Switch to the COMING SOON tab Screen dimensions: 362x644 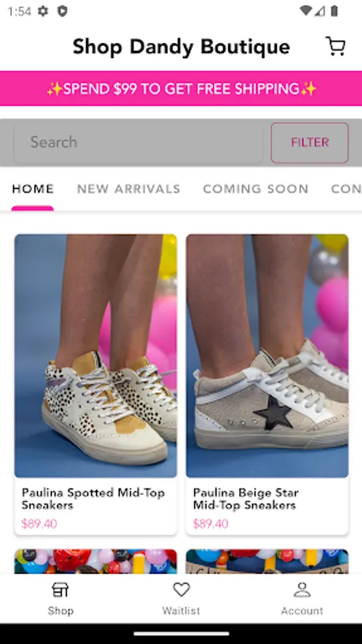coord(255,188)
